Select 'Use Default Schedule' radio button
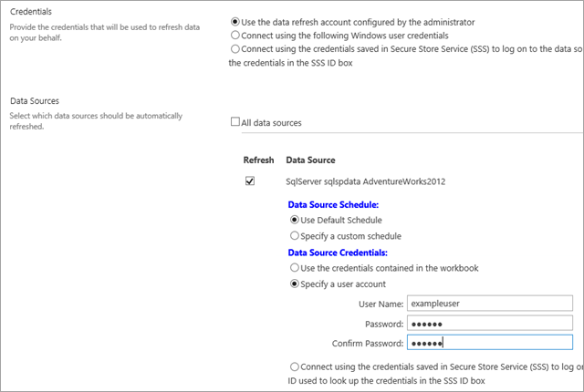 294,220
